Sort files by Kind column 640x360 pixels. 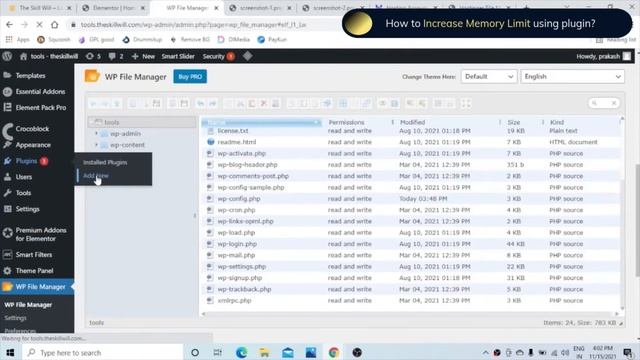point(557,122)
